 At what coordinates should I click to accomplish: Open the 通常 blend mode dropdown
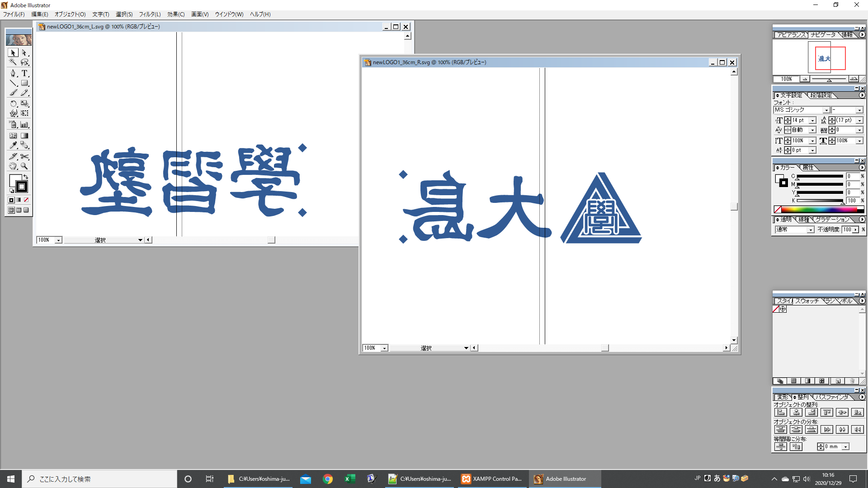coord(811,230)
